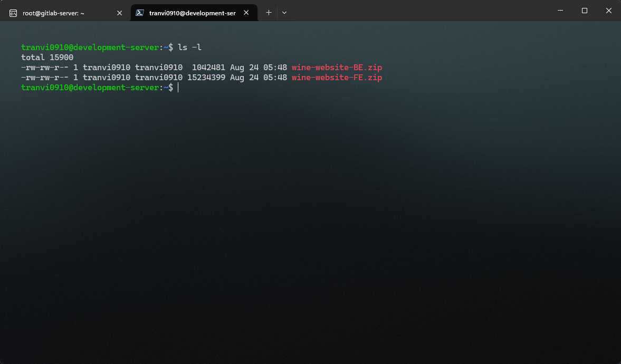This screenshot has height=364, width=621.
Task: Select the tranvi0910@development-server tab
Action: [193, 13]
